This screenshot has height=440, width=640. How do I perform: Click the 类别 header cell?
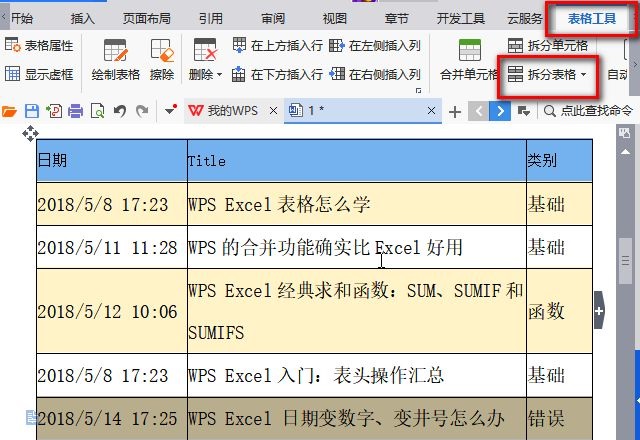coord(560,161)
